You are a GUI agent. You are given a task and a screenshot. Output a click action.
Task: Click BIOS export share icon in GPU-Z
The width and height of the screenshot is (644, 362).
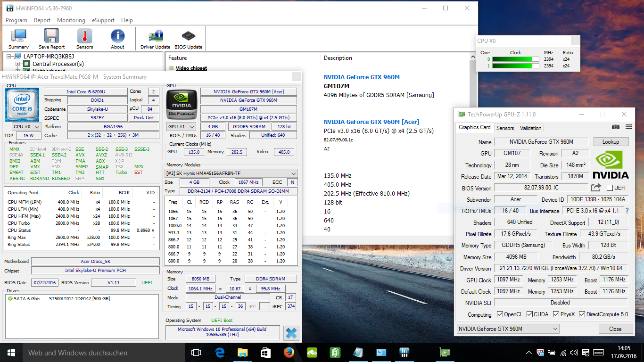pos(596,188)
